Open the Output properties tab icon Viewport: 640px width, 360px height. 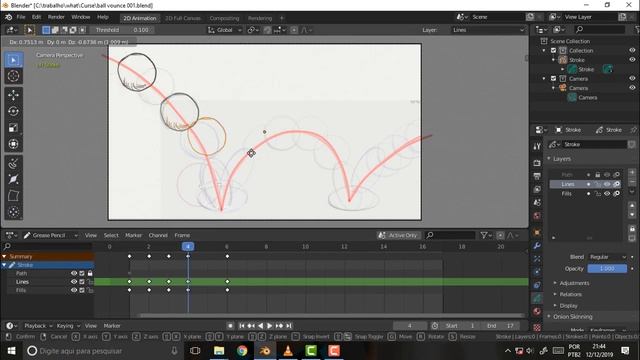(537, 176)
